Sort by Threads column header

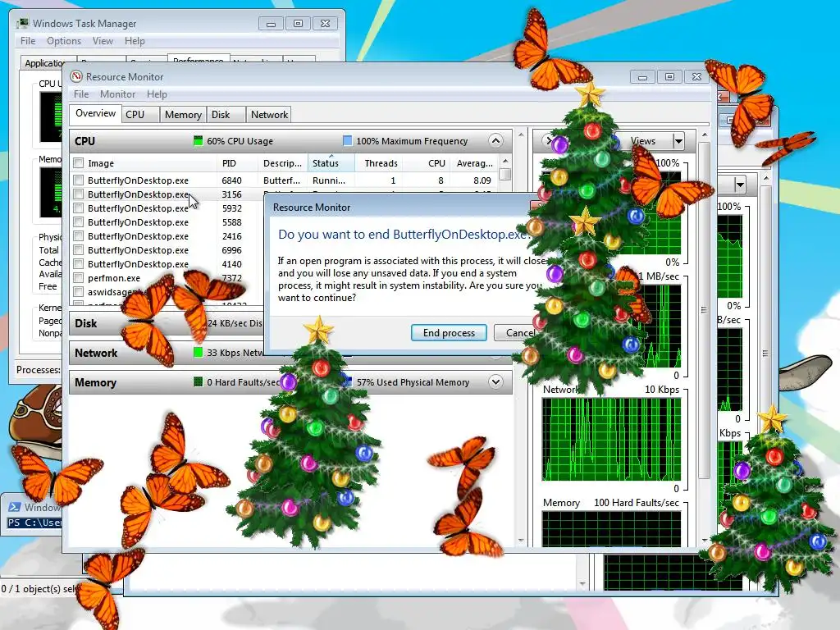pyautogui.click(x=381, y=163)
